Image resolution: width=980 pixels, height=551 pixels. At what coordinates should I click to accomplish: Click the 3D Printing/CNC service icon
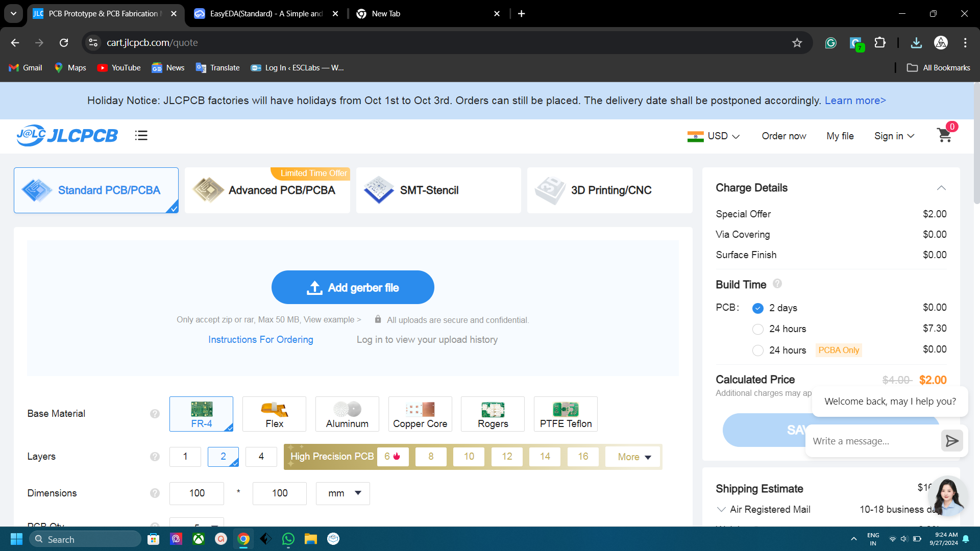click(549, 190)
